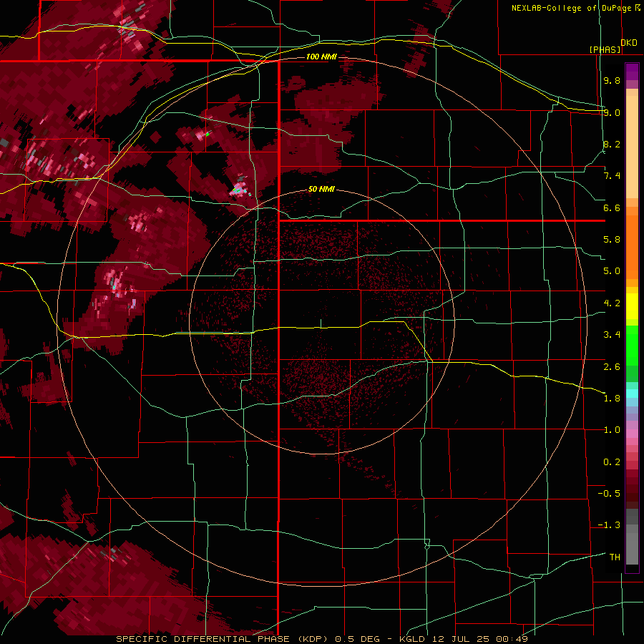Click the 100 NMI range ring label
Image resolution: width=644 pixels, height=644 pixels.
(x=321, y=57)
